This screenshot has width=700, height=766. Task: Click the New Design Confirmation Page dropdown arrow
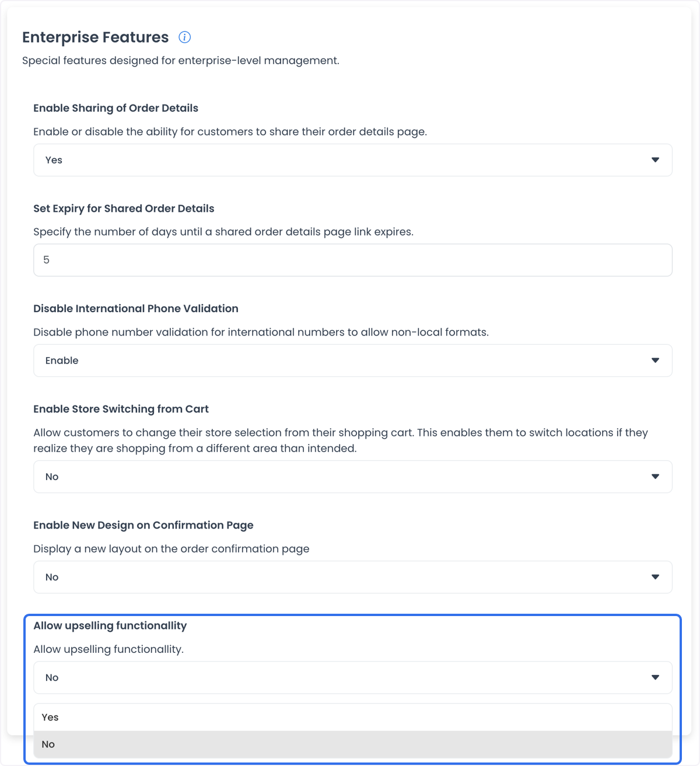[655, 577]
